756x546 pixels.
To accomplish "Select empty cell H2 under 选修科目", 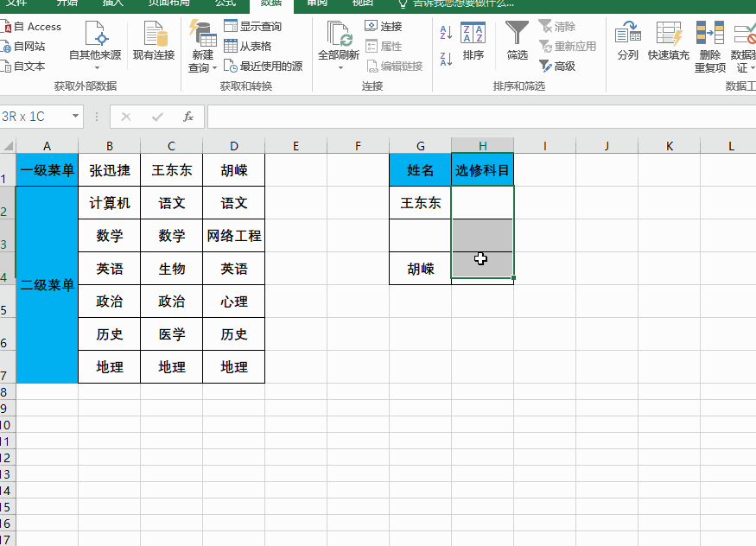I will click(483, 203).
